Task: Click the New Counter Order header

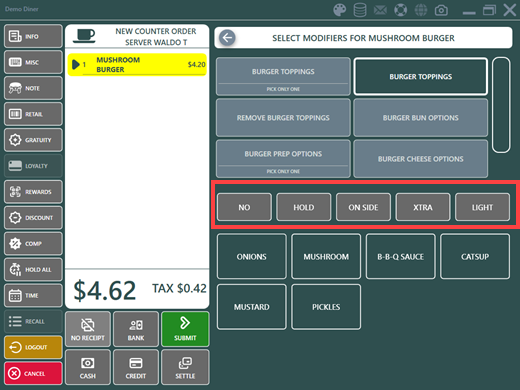Action: coord(156,37)
